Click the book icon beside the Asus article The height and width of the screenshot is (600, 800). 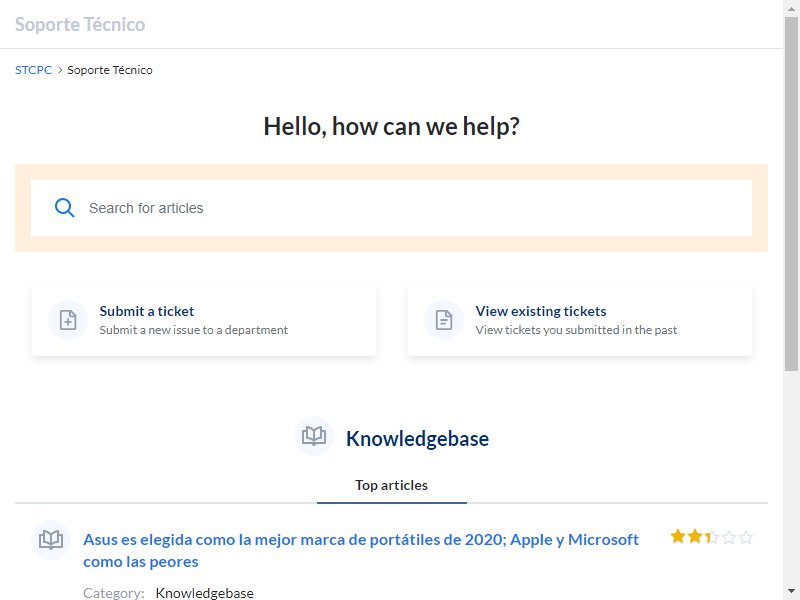coord(51,539)
